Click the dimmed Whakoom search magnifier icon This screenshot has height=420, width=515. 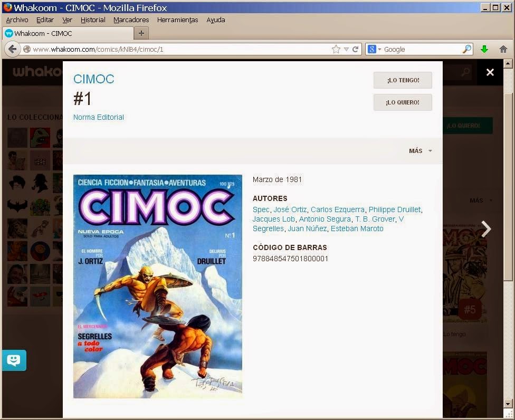tap(465, 71)
